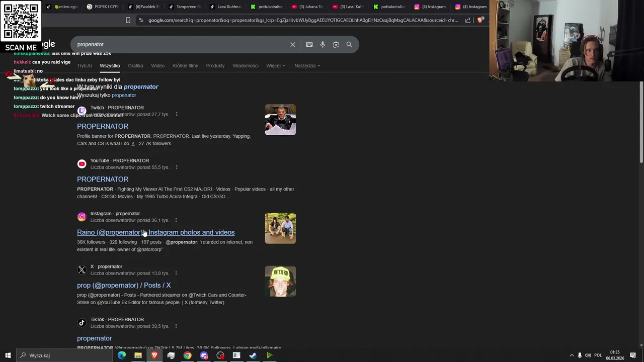644x362 pixels.
Task: Show hidden system tray icons
Action: 572,355
